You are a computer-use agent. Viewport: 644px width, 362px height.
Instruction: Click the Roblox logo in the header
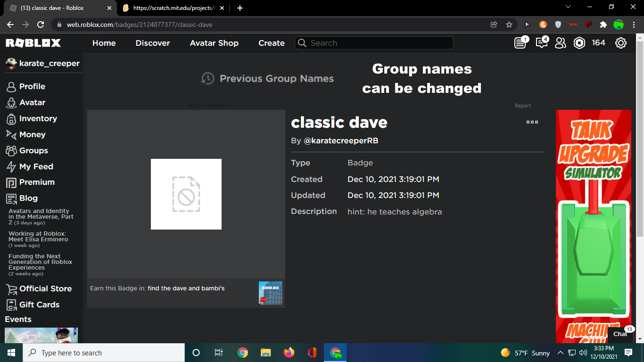[x=33, y=43]
